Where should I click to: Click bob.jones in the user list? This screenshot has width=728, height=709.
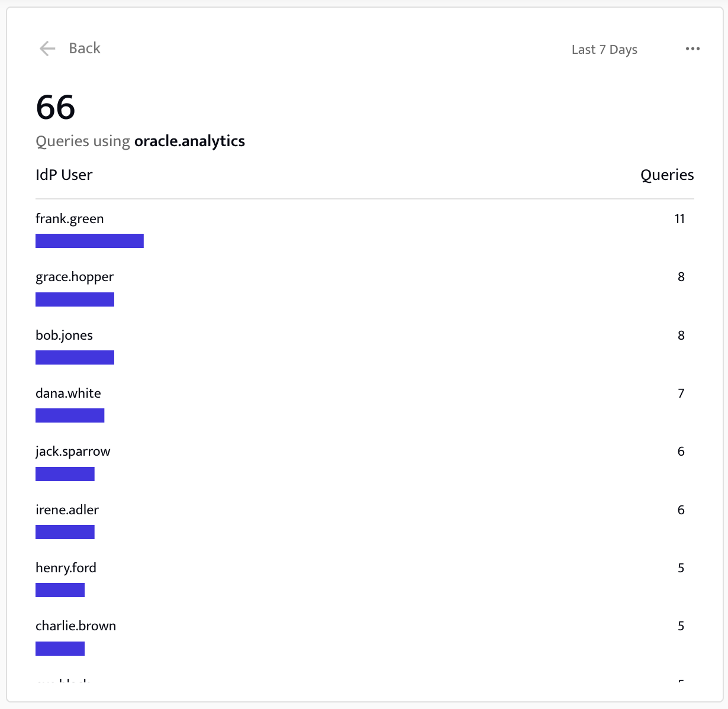[x=63, y=335]
